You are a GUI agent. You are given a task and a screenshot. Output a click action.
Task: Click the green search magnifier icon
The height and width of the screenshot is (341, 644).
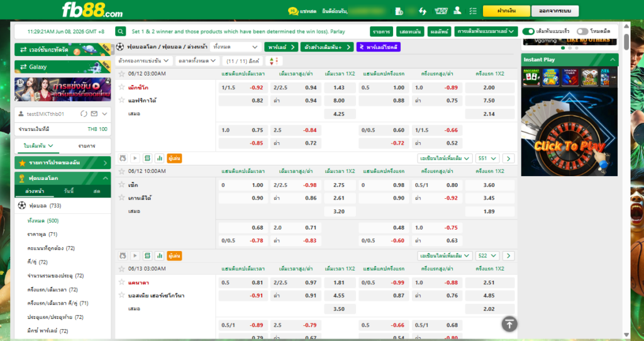120,31
